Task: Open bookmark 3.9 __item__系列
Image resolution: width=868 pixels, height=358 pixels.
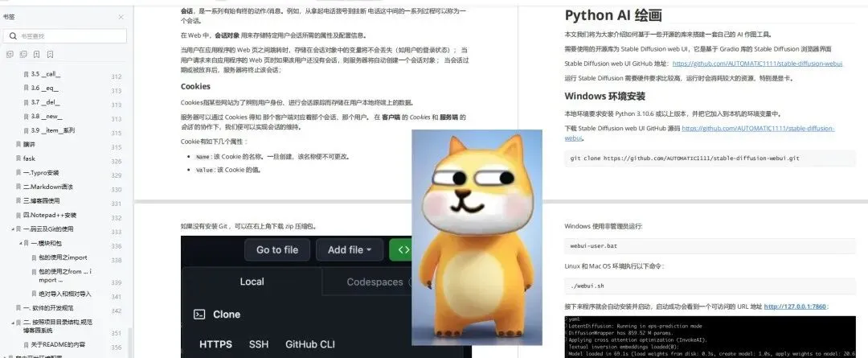Action: (52, 131)
